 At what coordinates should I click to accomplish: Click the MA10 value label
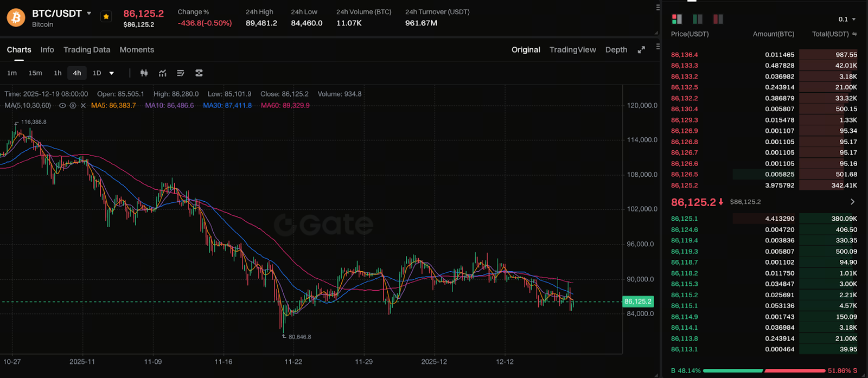coord(169,105)
